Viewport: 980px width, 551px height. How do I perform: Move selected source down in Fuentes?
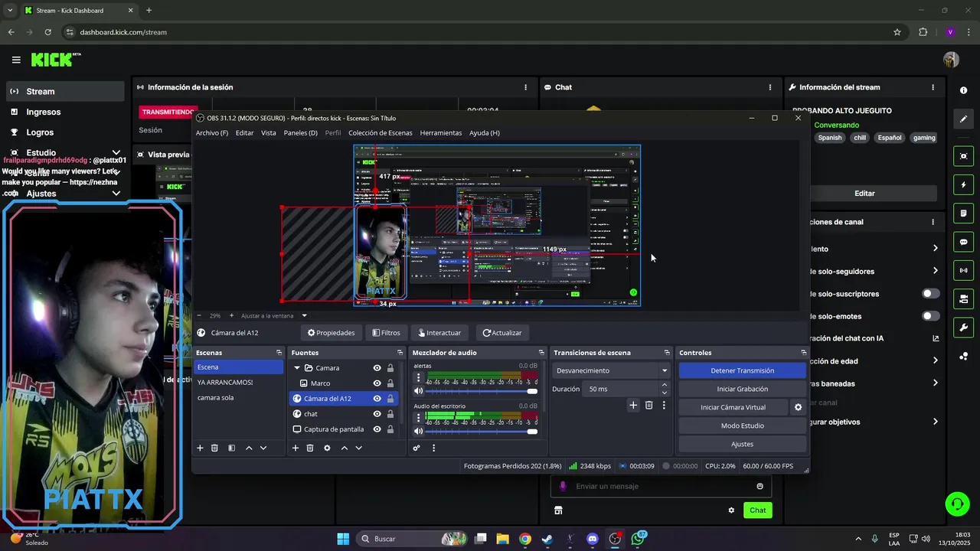(358, 448)
